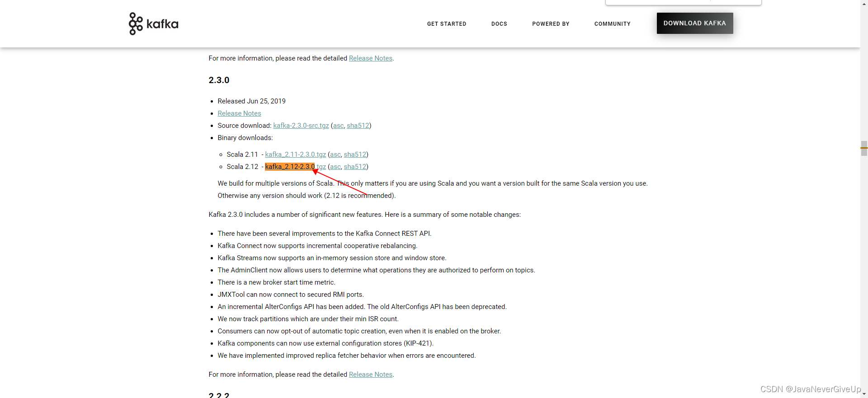Screen dimensions: 868x398
Task: Select line about JMXTool secured RMI ports
Action: tap(291, 295)
